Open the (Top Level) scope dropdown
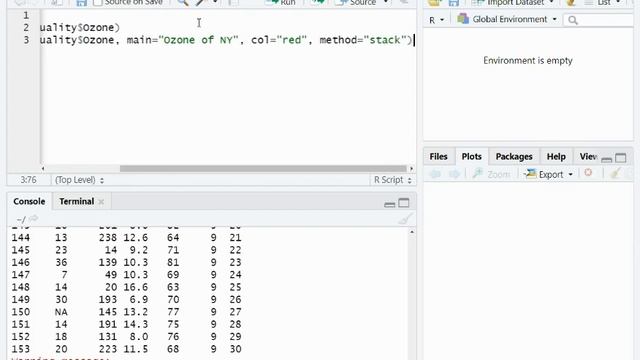Viewport: 640px width, 360px height. [79, 180]
